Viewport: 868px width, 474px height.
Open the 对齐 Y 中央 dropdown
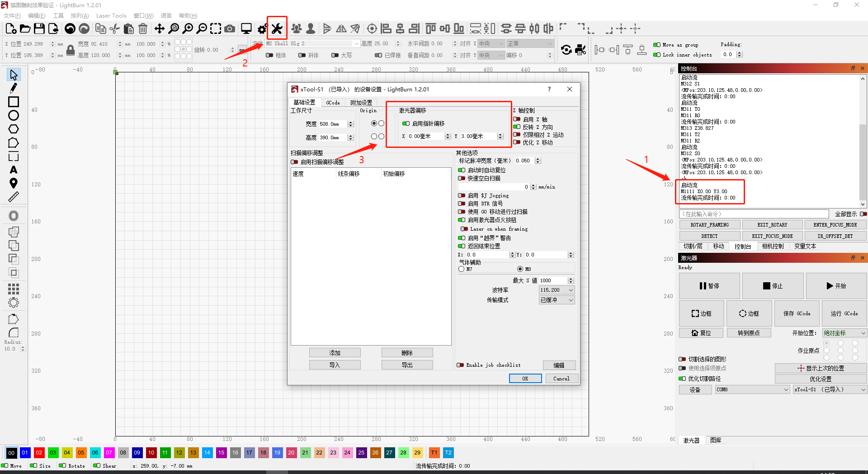click(x=491, y=55)
